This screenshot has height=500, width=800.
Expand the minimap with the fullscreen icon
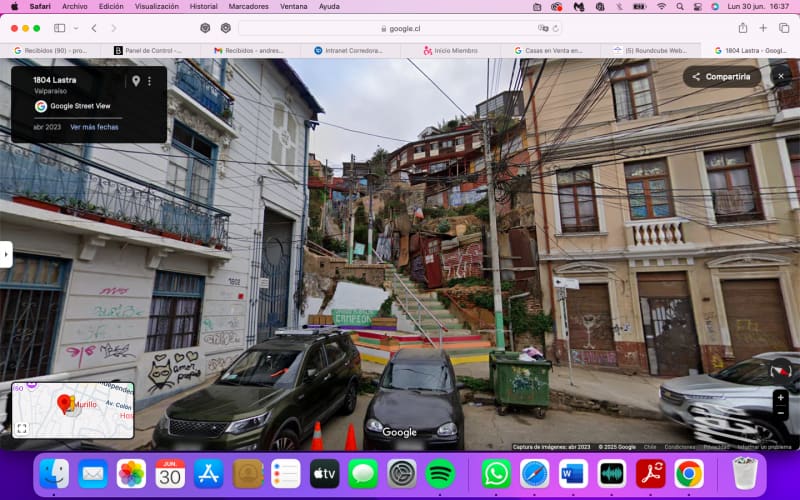click(x=21, y=429)
